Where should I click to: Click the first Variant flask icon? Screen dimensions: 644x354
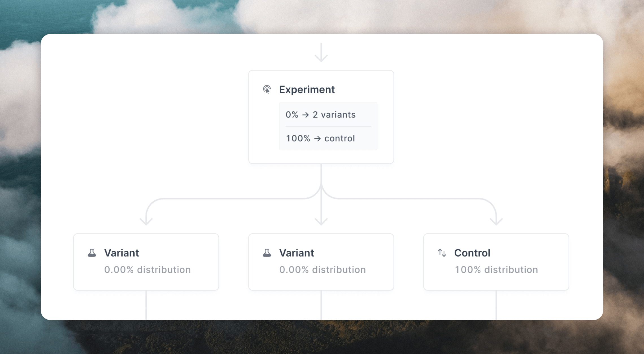(x=92, y=253)
